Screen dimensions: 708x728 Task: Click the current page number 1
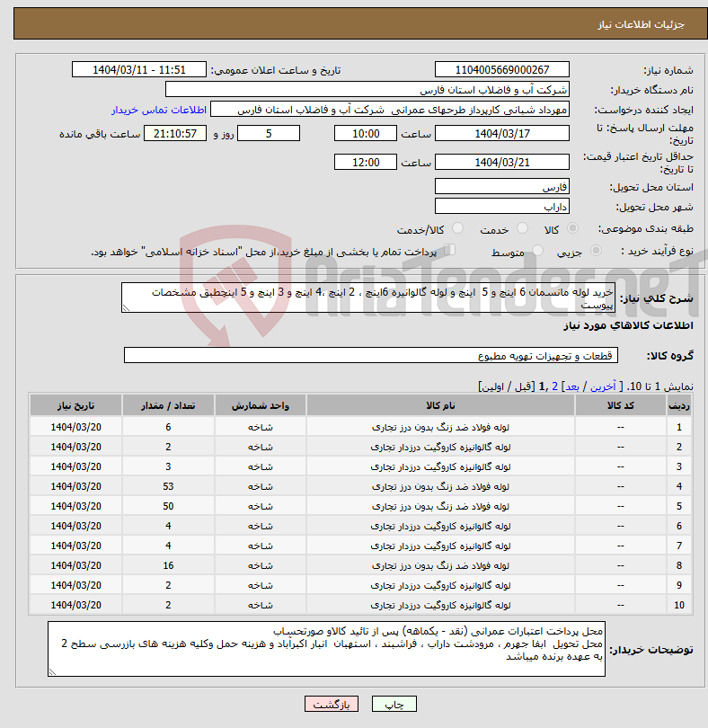(542, 386)
